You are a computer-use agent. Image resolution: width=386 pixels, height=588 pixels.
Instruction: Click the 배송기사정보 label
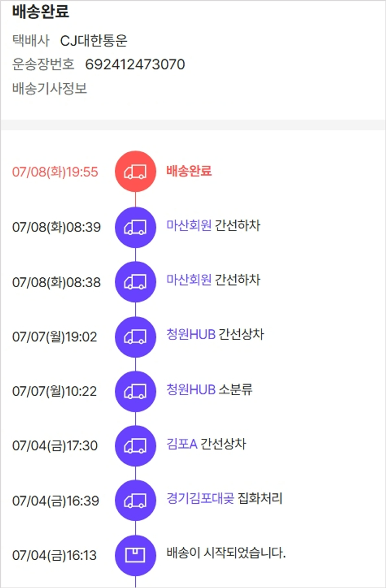[50, 88]
